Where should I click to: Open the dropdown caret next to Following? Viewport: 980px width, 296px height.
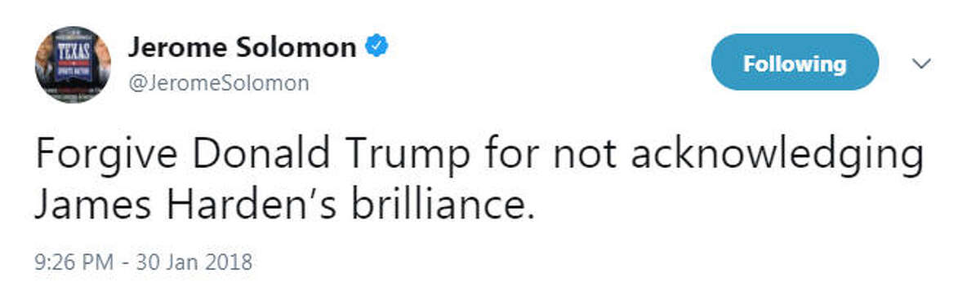pos(920,63)
